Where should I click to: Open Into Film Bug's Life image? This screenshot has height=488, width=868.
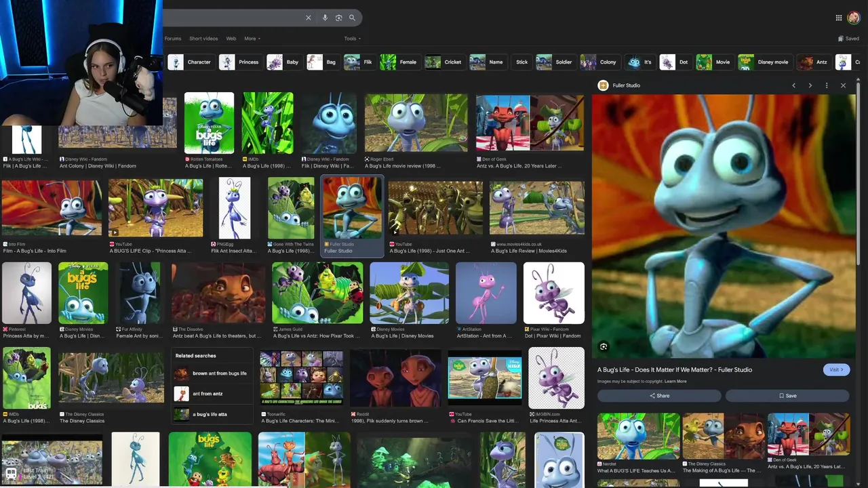pyautogui.click(x=52, y=209)
